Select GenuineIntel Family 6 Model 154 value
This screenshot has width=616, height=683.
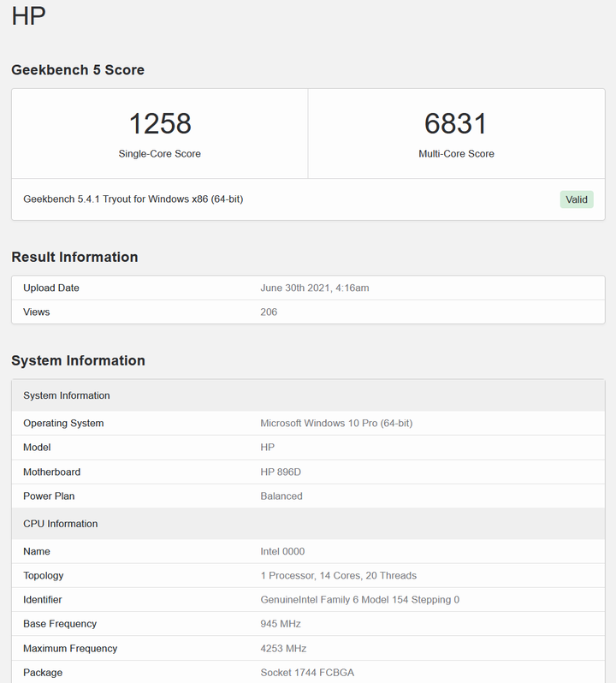[x=360, y=600]
